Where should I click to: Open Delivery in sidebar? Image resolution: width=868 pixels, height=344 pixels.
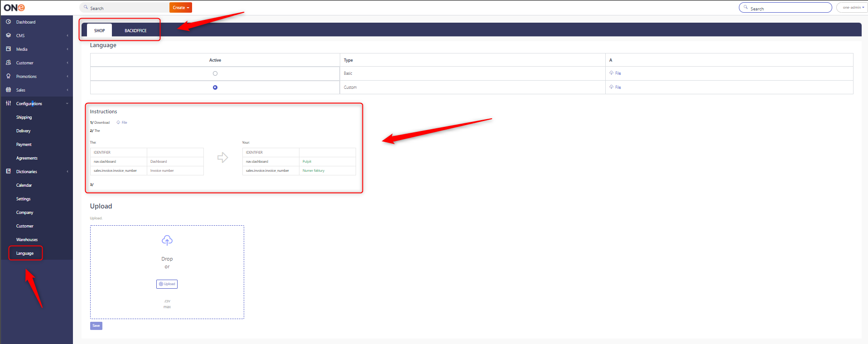pos(24,131)
